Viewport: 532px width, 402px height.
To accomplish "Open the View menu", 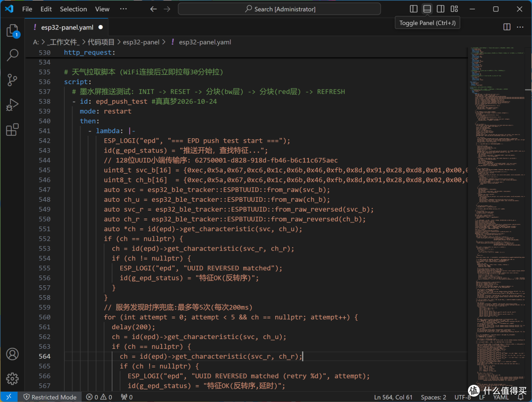I will click(102, 9).
